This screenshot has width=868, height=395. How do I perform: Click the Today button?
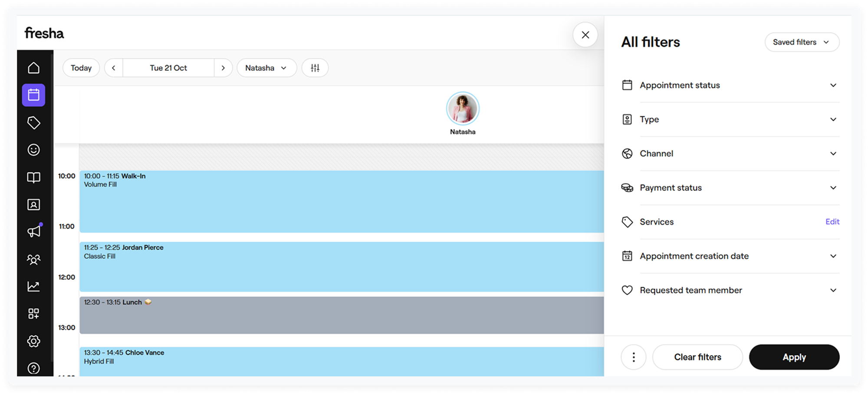(81, 68)
